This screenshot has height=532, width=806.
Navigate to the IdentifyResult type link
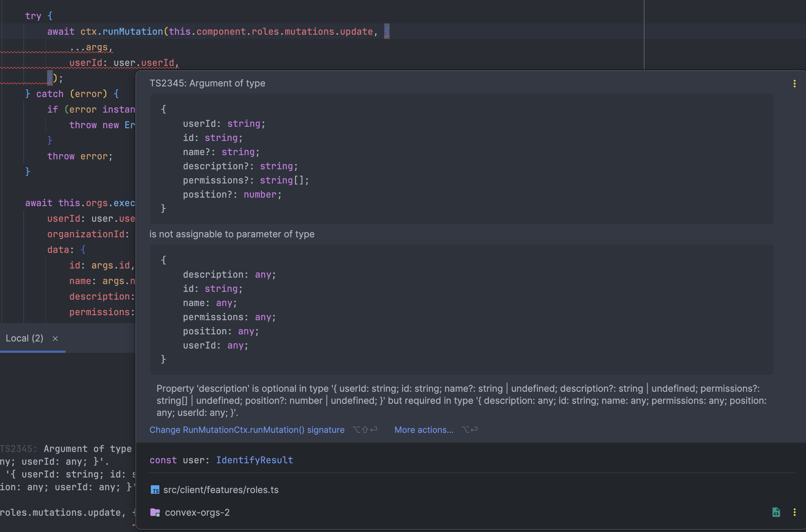tap(255, 460)
